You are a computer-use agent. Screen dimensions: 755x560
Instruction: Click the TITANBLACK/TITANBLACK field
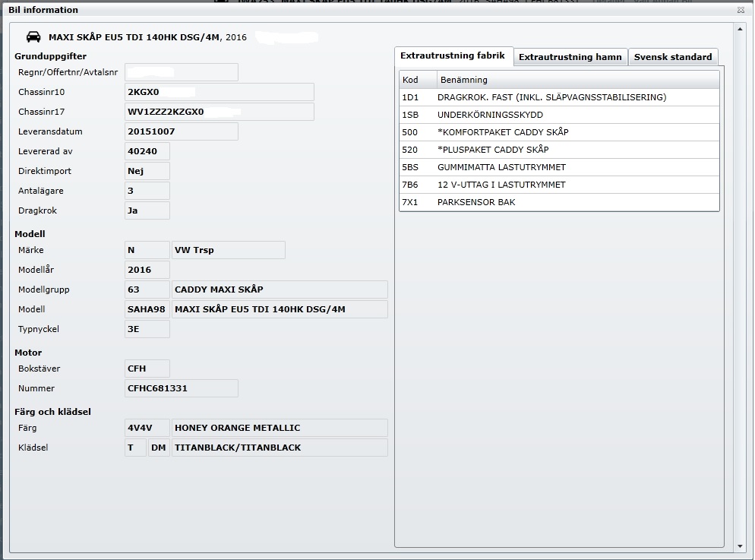tap(280, 448)
